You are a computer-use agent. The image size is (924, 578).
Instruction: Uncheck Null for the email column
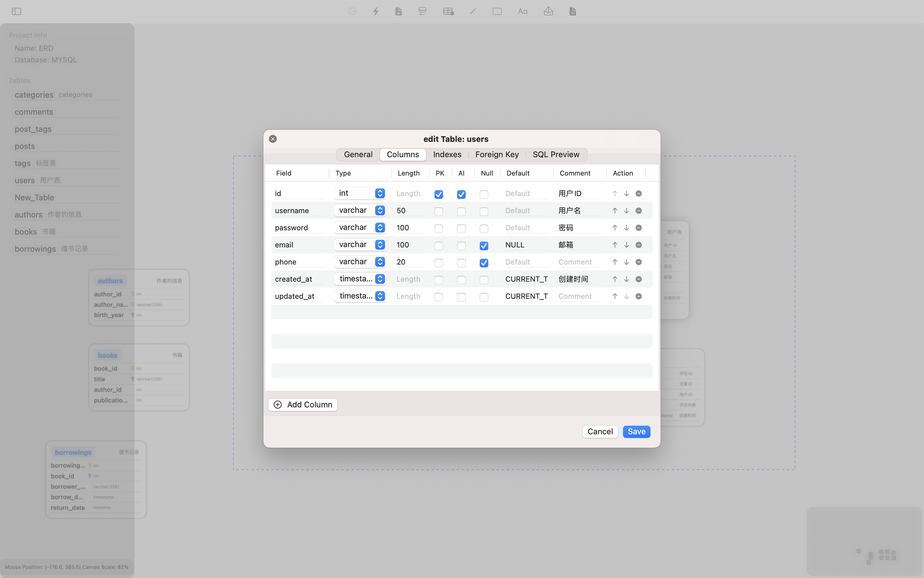[484, 246]
